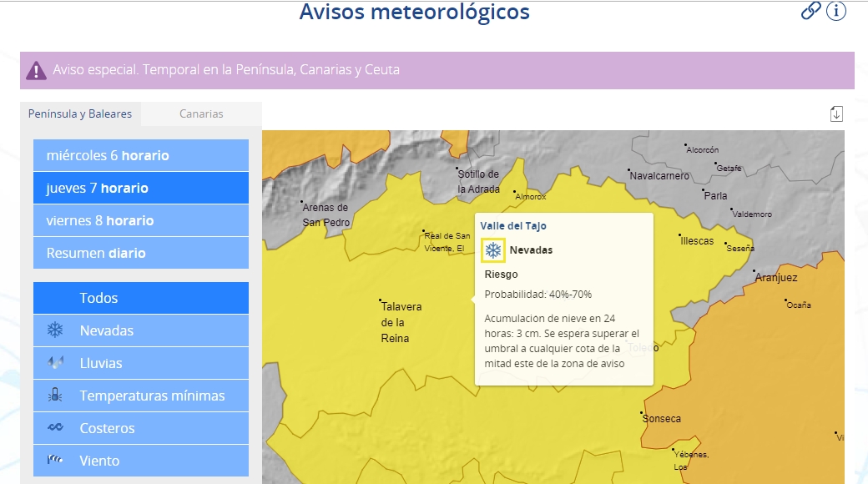Click Sotillo de la Adrada label
The image size is (868, 484).
pos(478,181)
